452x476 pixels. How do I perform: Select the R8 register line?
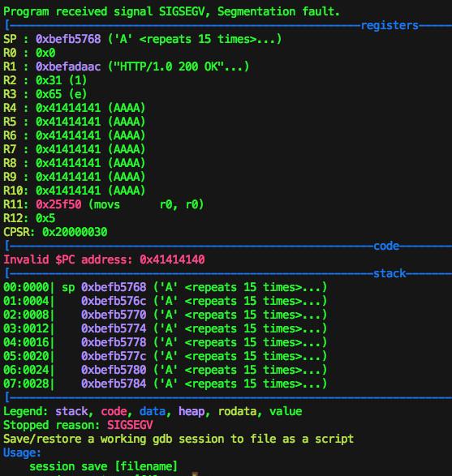(74, 163)
